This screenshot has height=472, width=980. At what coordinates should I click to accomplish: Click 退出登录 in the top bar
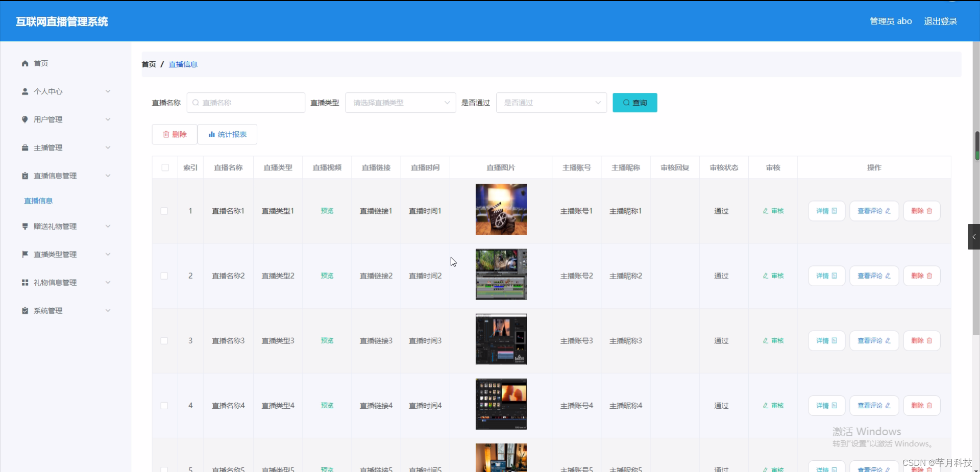[941, 21]
